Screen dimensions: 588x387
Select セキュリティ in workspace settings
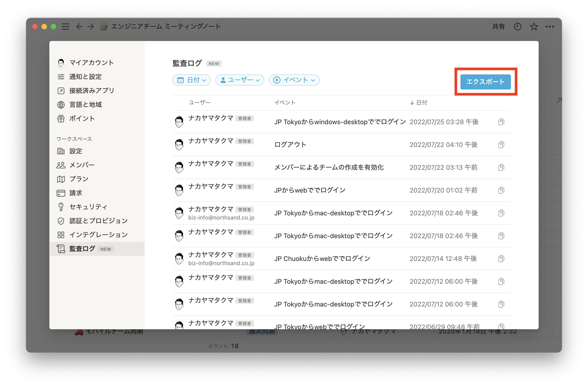click(x=88, y=207)
